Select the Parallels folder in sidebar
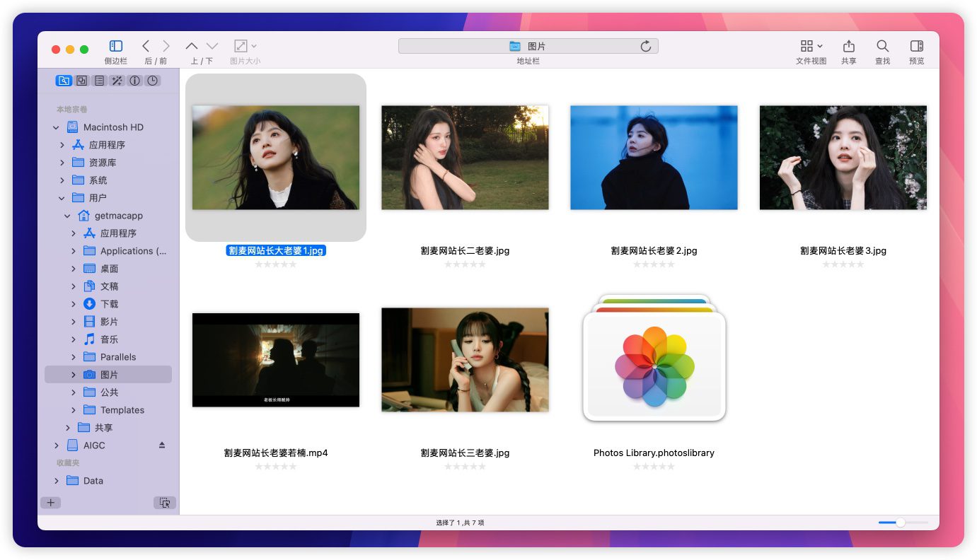 117,357
